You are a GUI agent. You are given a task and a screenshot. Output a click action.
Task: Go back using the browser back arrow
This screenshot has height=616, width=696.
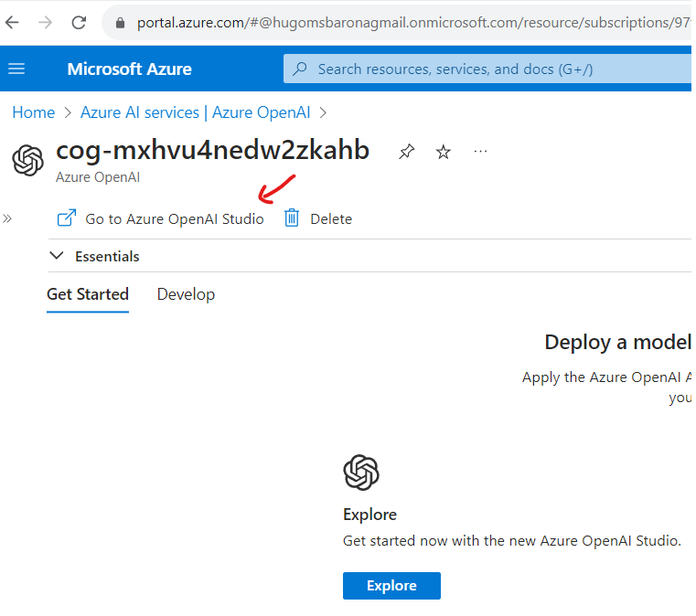pyautogui.click(x=12, y=22)
